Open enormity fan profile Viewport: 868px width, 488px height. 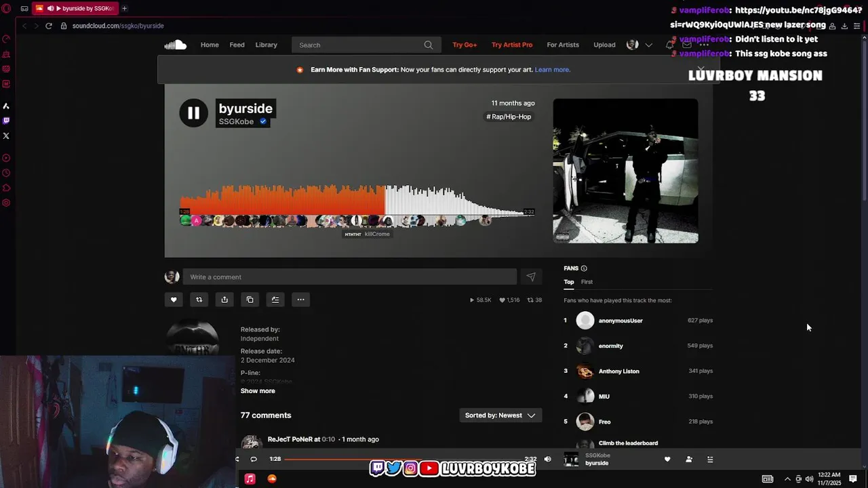click(610, 346)
